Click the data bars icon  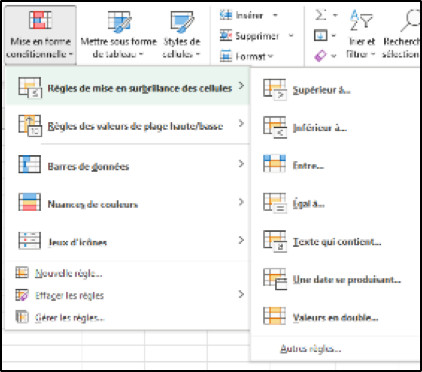[30, 164]
